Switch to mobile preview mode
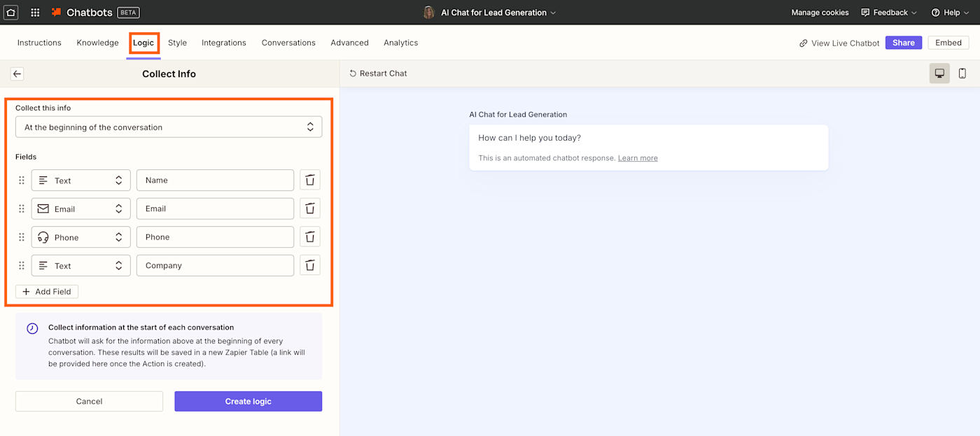The height and width of the screenshot is (436, 980). pyautogui.click(x=962, y=73)
